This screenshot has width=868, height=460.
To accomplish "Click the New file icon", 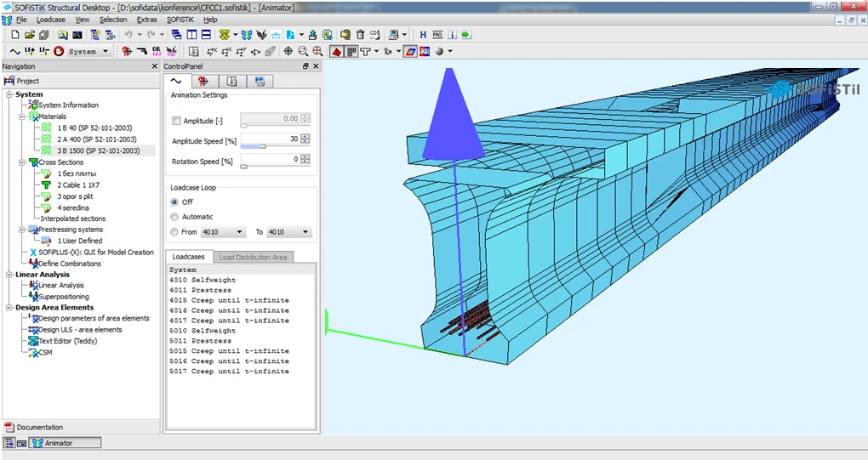I will (x=15, y=35).
